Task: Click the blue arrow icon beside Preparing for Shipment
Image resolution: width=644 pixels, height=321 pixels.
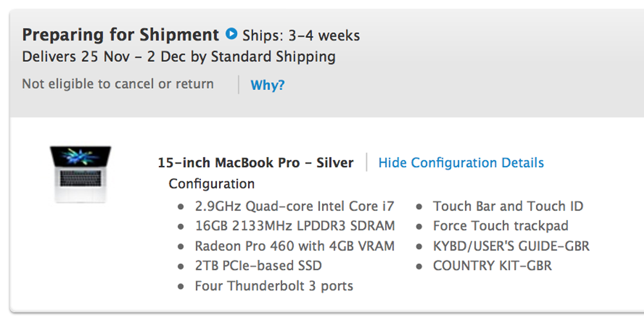Action: [232, 34]
